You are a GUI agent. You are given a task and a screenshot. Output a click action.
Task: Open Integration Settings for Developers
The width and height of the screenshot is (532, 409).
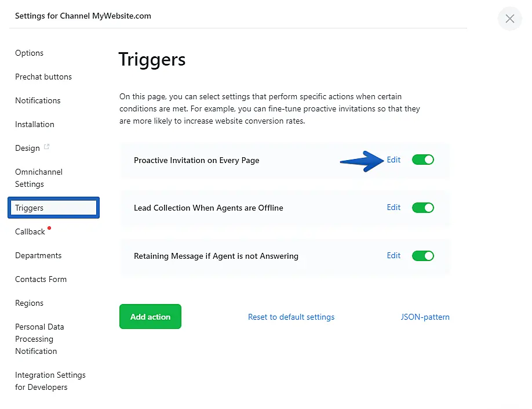50,381
